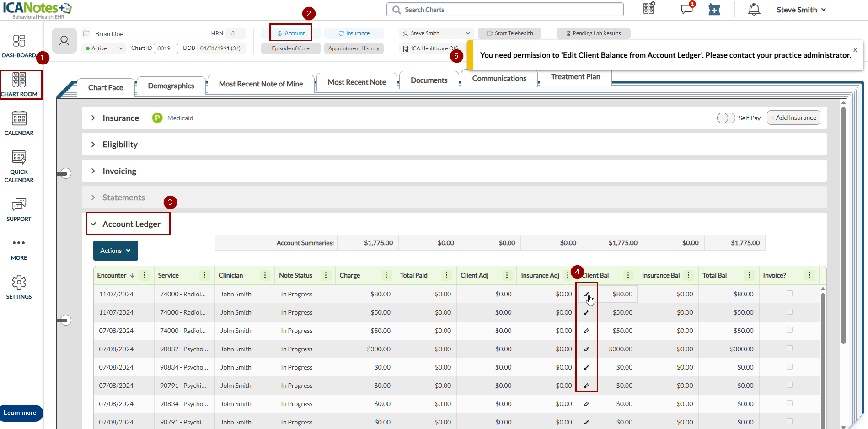Switch to the Chart Face tab
The height and width of the screenshot is (429, 868).
[106, 87]
